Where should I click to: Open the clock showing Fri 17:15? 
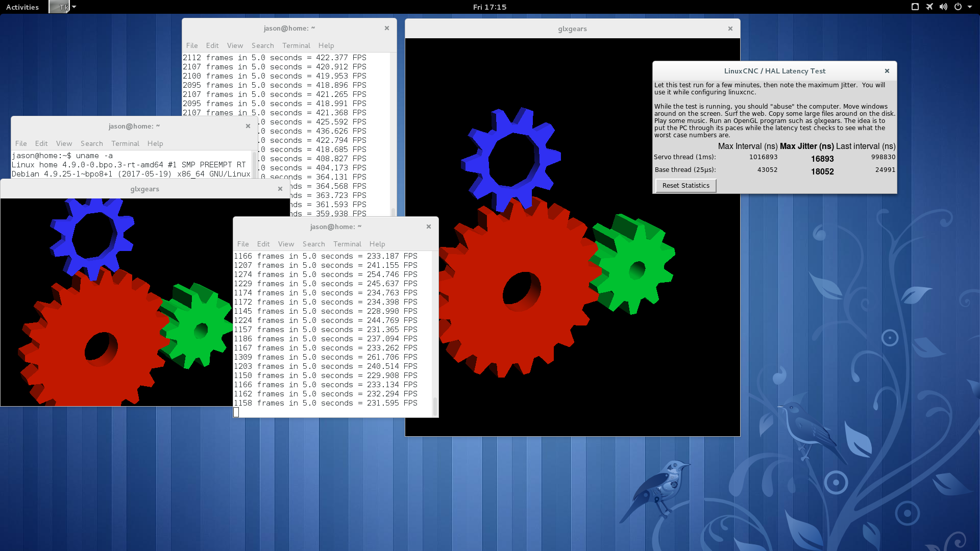click(x=489, y=7)
